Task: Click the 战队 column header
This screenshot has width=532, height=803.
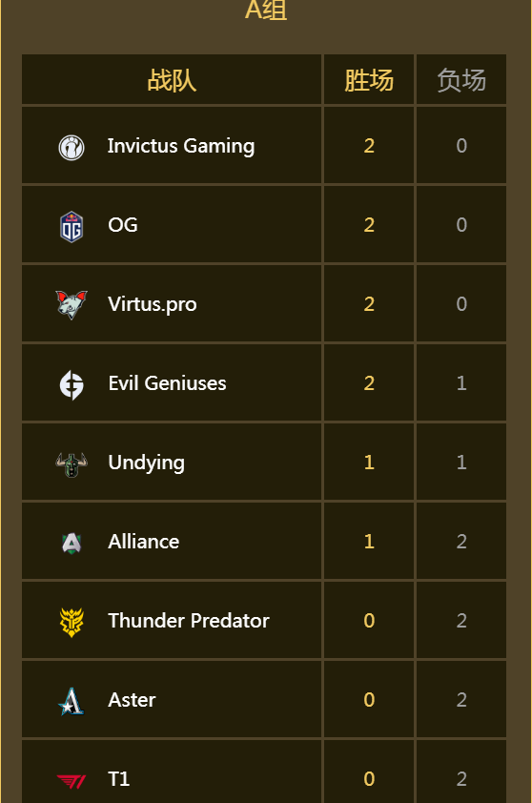Action: click(172, 80)
